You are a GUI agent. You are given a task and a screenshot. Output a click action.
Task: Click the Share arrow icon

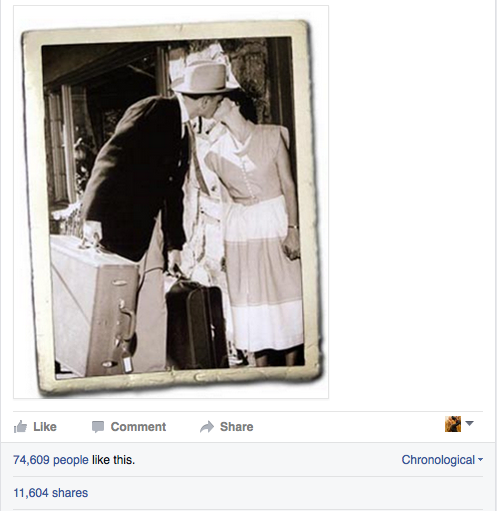207,427
